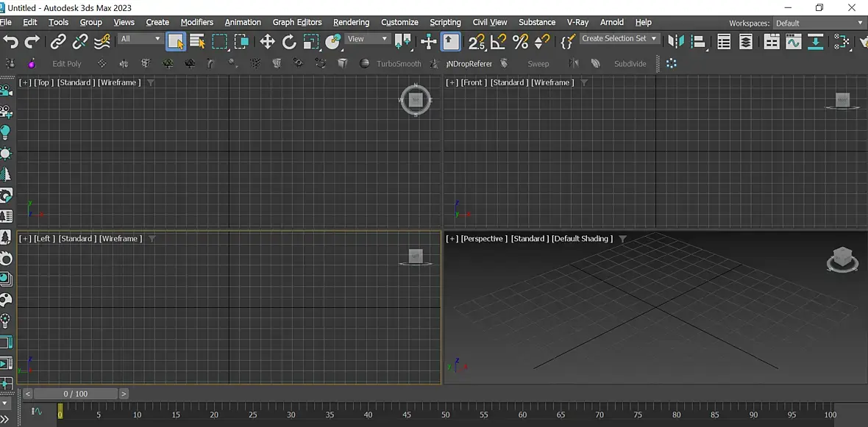Screen dimensions: 868x427
Task: Activate the Select and Rotate tool
Action: tap(289, 42)
